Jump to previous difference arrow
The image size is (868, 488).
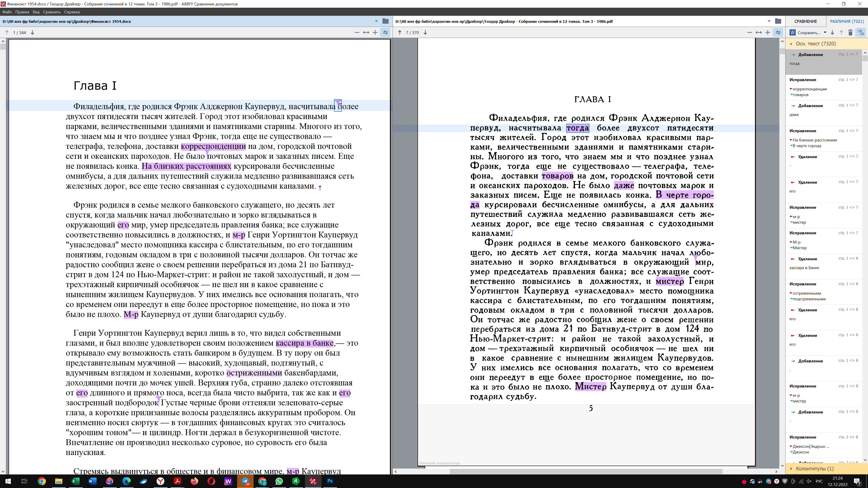[x=841, y=33]
